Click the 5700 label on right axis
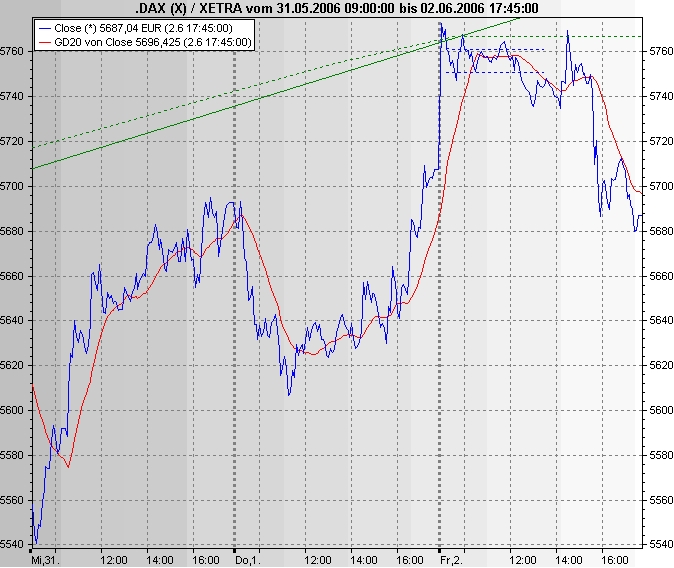This screenshot has width=674, height=568. 661,187
